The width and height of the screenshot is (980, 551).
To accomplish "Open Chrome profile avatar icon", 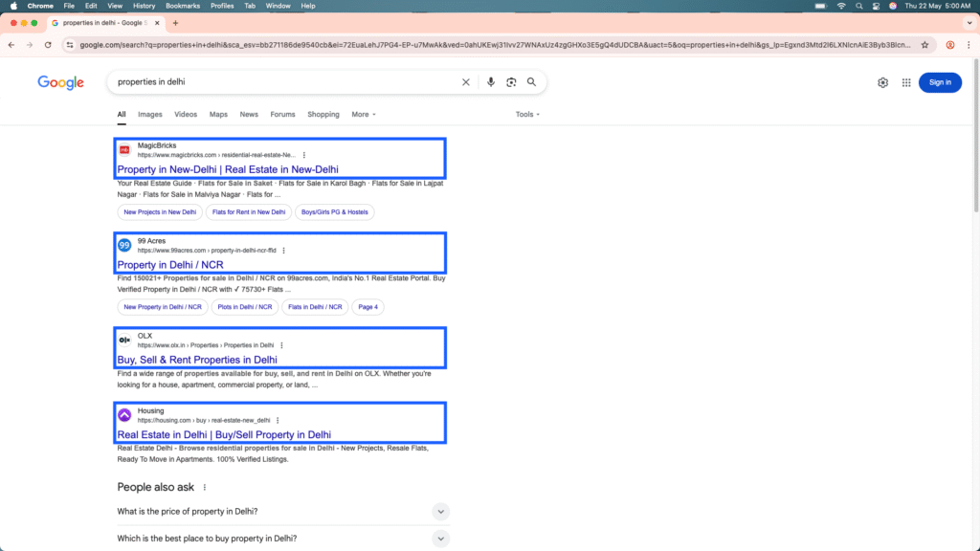I will tap(950, 45).
